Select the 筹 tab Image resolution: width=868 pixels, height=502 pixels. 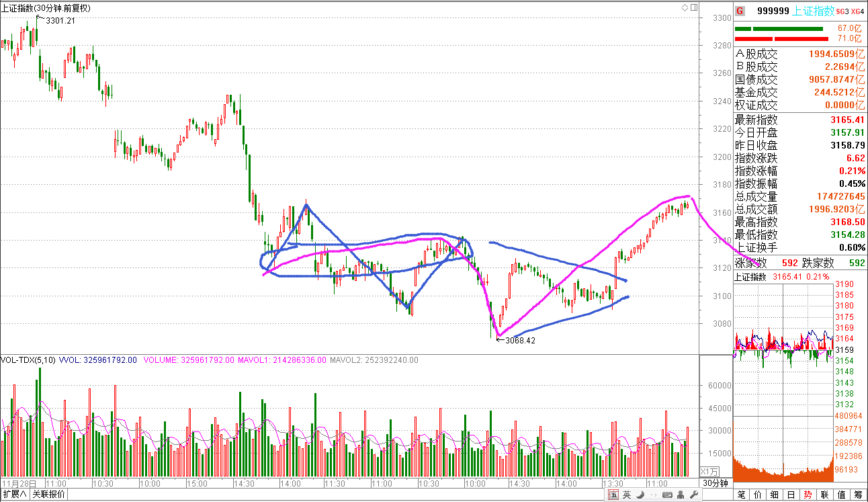coord(857,495)
